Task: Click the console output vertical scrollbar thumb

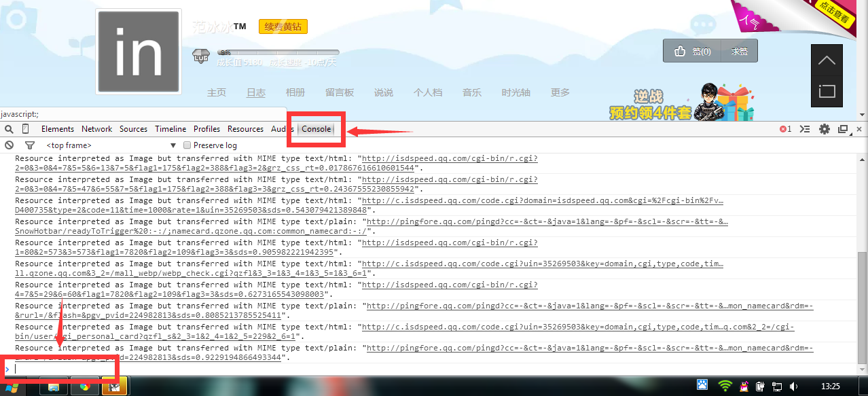Action: 862,308
